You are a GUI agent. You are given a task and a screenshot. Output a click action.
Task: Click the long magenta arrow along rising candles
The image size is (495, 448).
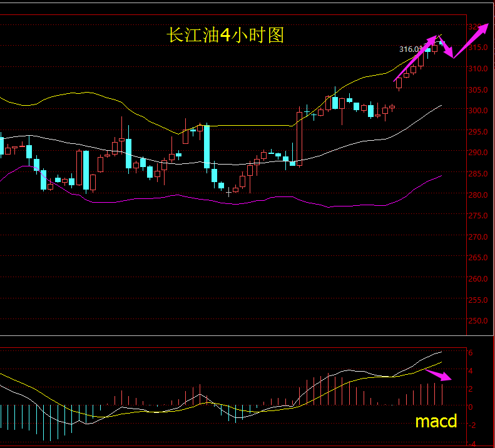click(414, 59)
